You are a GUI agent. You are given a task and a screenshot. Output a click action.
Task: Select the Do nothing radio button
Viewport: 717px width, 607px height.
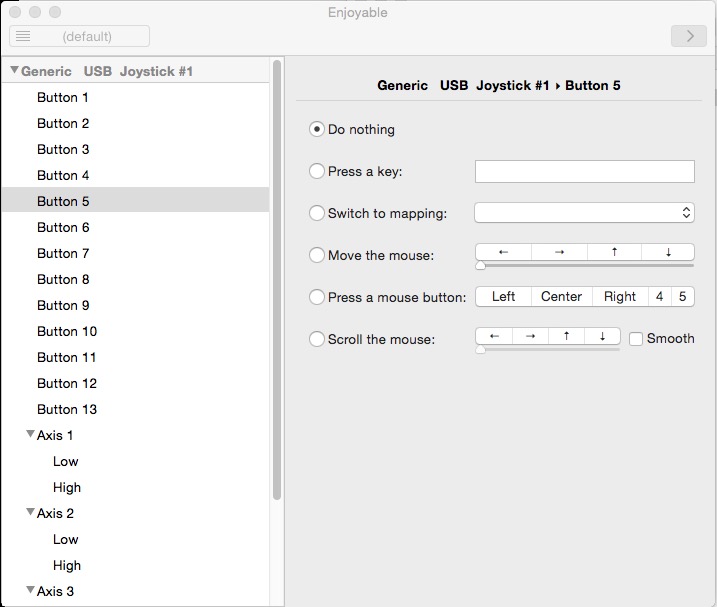point(317,129)
